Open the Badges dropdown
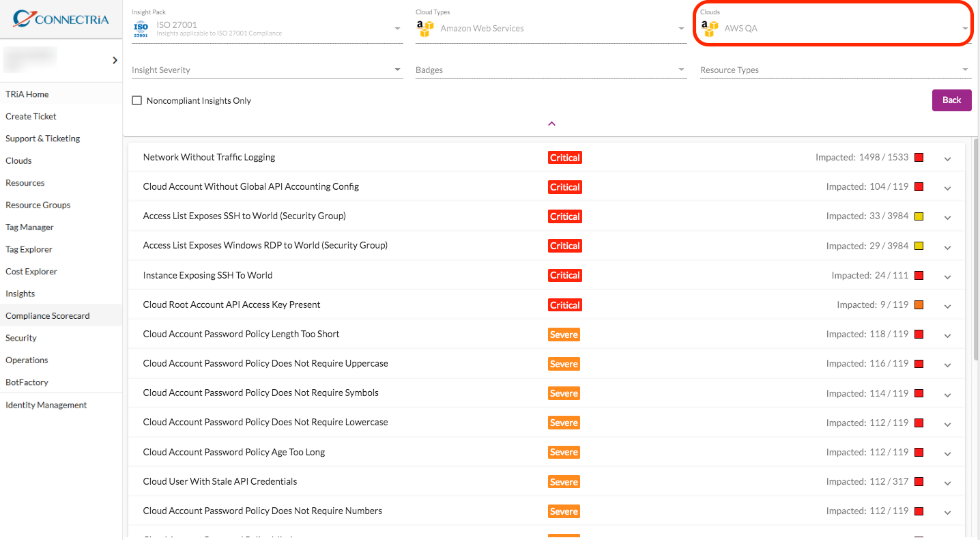The height and width of the screenshot is (540, 980). point(551,70)
